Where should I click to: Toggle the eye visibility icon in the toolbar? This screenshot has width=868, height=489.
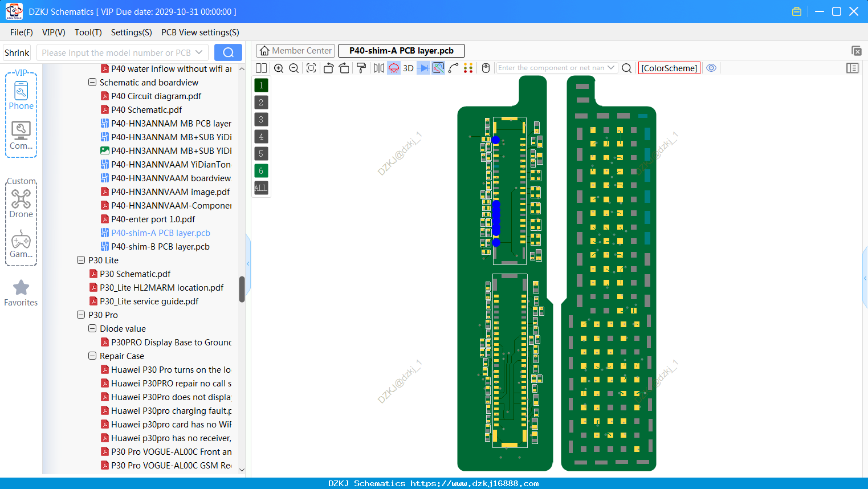(x=711, y=68)
